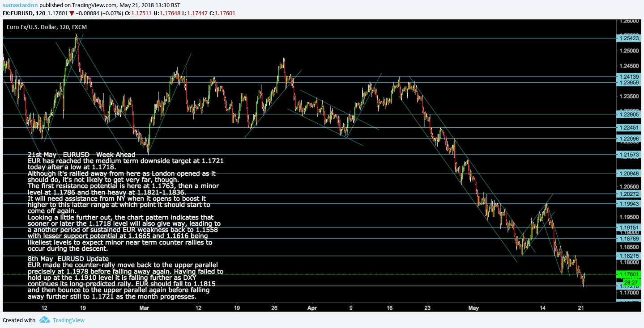Click the 1.17000 price axis tick

pos(629,293)
